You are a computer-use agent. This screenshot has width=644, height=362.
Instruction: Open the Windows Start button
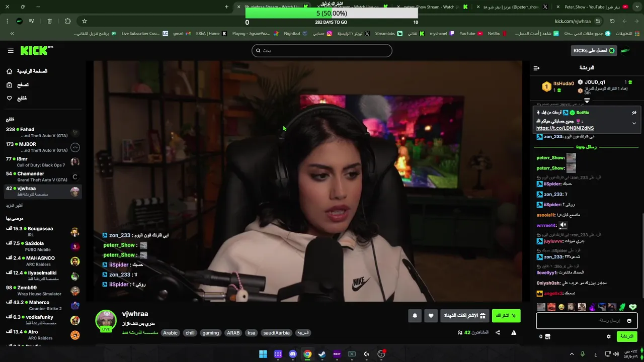[x=263, y=354]
